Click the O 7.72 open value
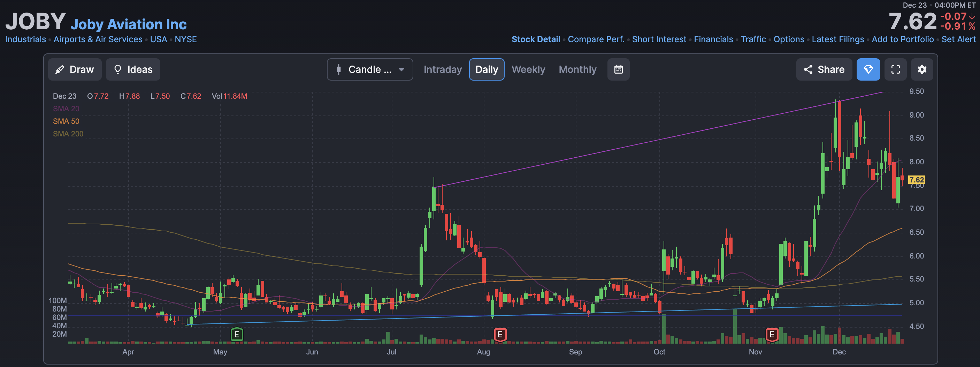 pyautogui.click(x=98, y=96)
